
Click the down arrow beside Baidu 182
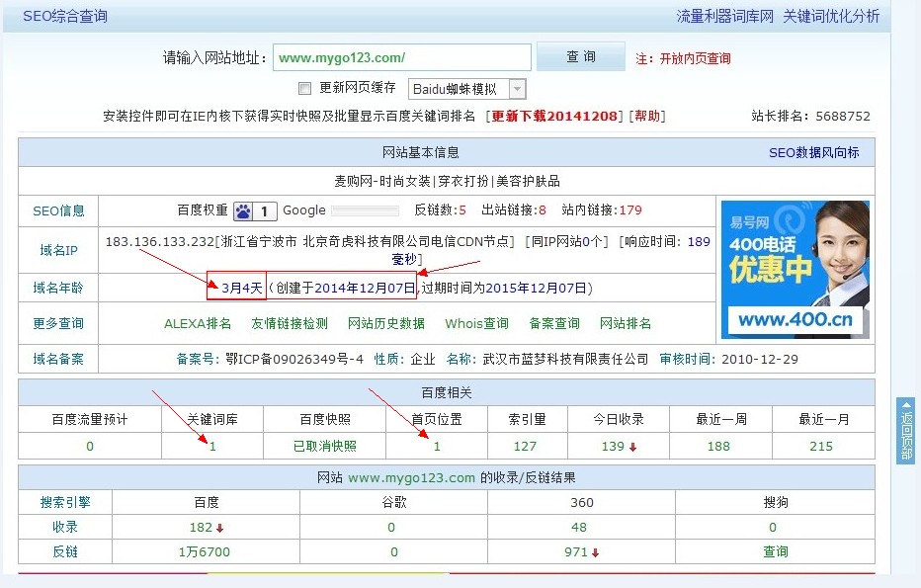click(x=219, y=528)
